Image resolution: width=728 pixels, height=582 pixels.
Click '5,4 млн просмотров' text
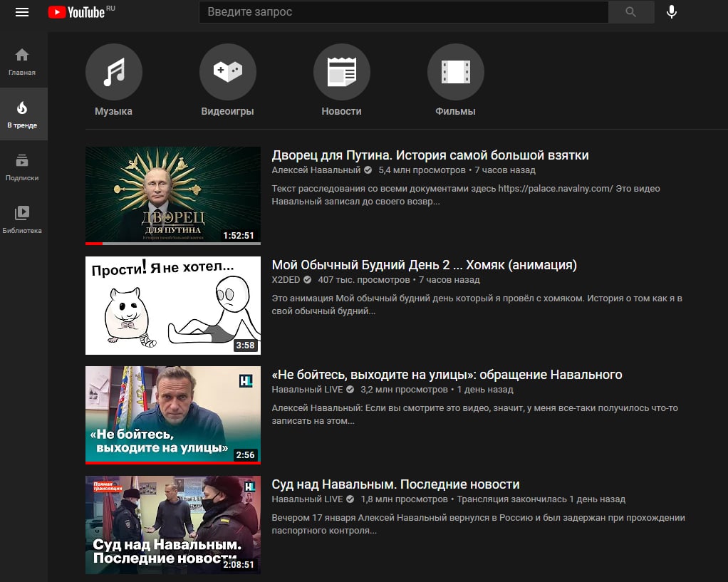(x=422, y=170)
